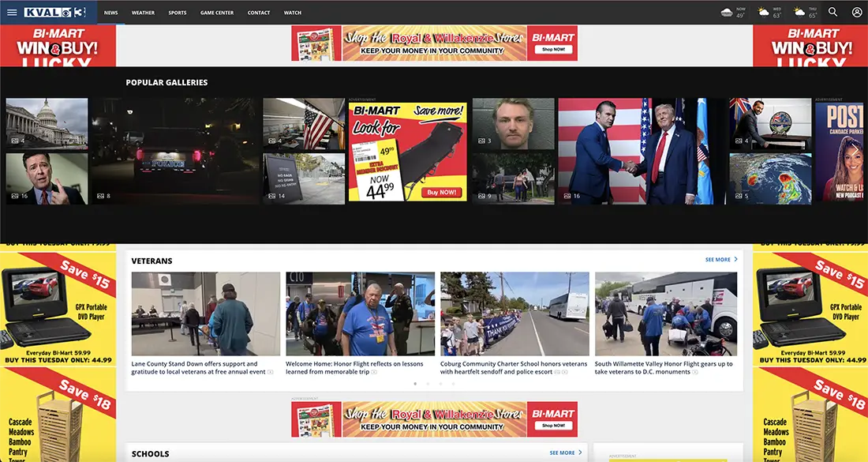Viewport: 868px width, 462px height.
Task: Open the Watch menu
Action: pos(292,12)
